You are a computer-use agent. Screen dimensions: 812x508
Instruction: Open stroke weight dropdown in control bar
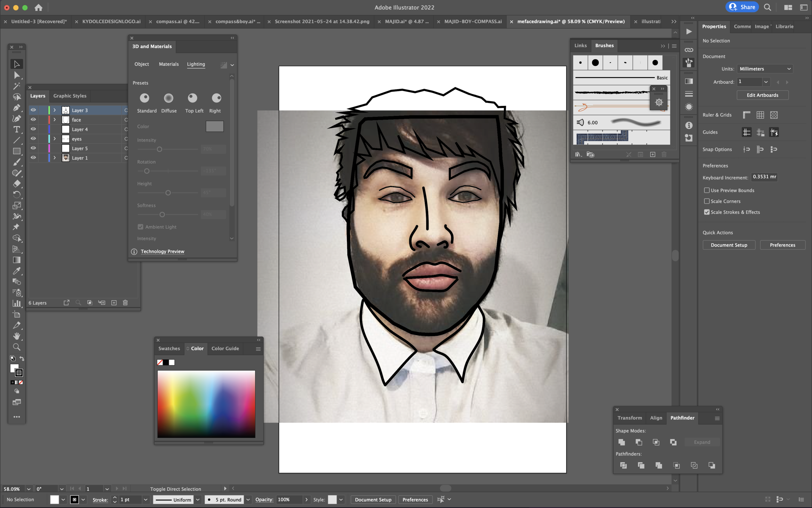point(145,500)
